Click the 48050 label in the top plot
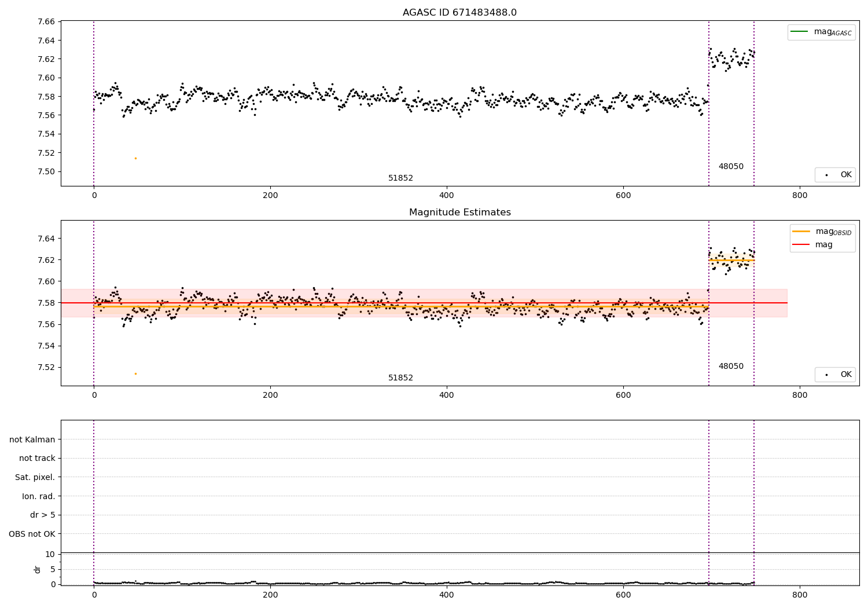Viewport: 868px width, 608px height. (731, 167)
